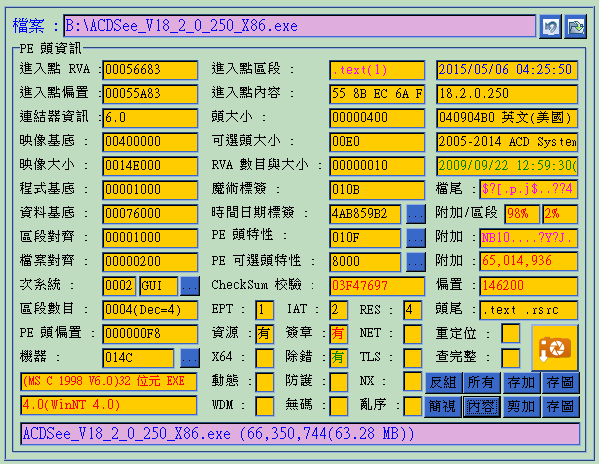The width and height of the screenshot is (599, 464).
Task: Click data base field 00076000
Action: pos(150,214)
